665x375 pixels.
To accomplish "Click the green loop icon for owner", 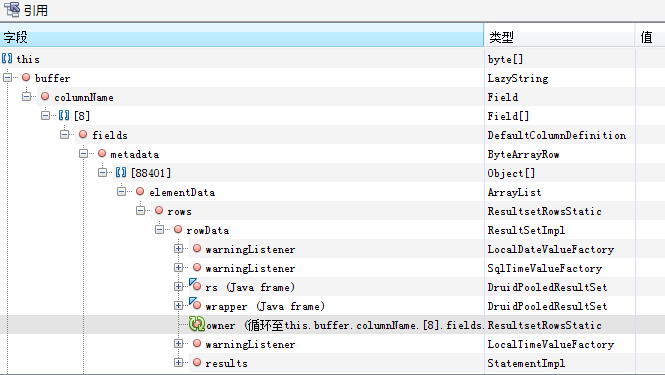I will pyautogui.click(x=197, y=324).
